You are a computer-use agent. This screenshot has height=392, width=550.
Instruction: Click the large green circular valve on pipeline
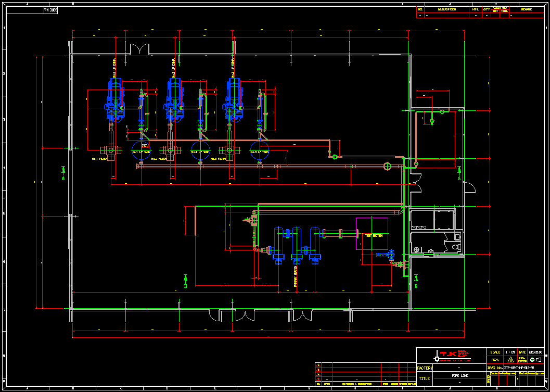[x=387, y=166]
